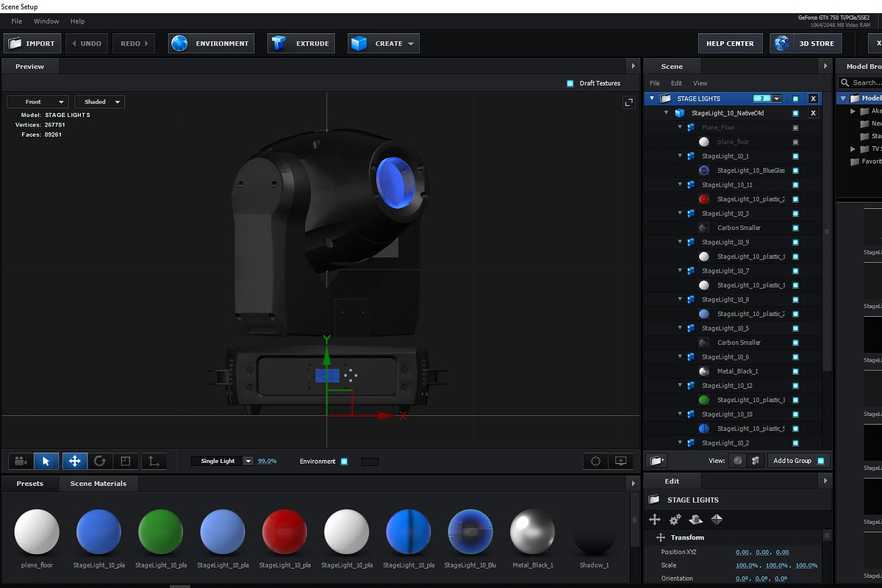Remove StageLight_10_NativeC4d with its X button
This screenshot has height=588, width=882.
pos(813,113)
